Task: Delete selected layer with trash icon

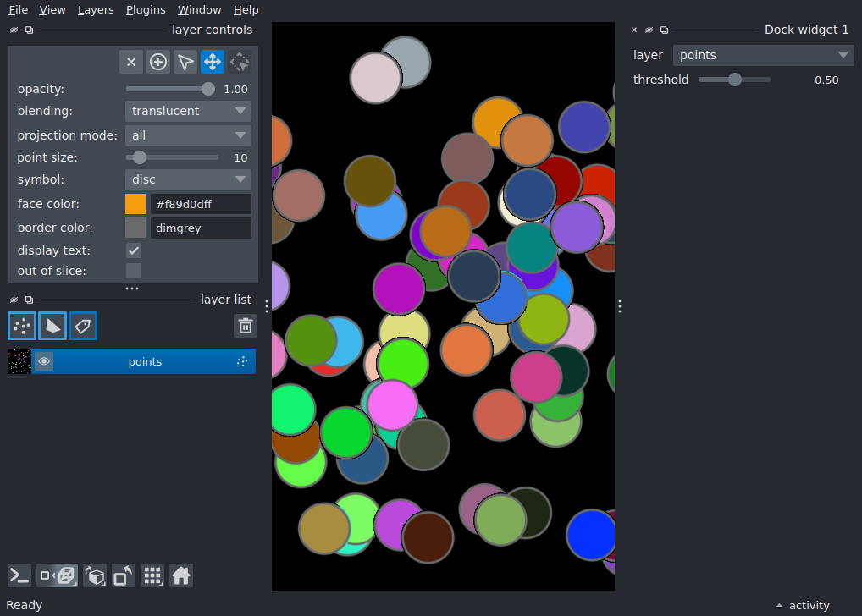Action: (246, 326)
